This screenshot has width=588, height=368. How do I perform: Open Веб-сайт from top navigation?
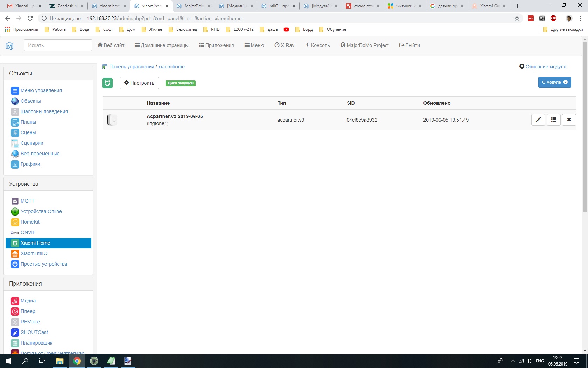111,45
